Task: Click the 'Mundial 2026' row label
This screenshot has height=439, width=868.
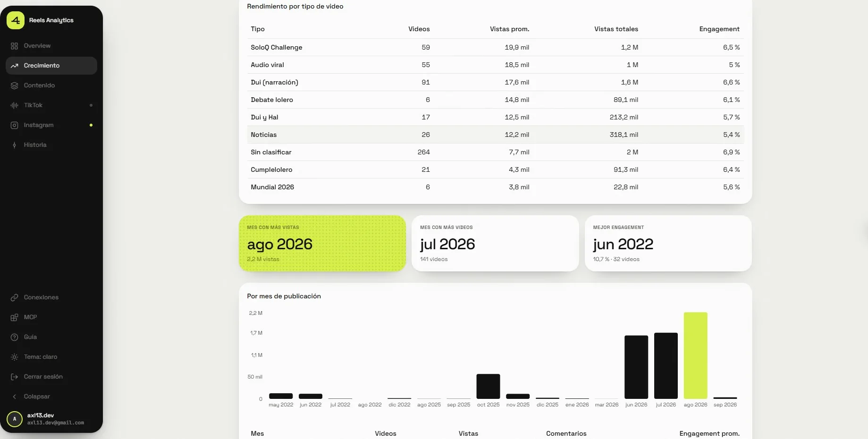Action: [x=272, y=187]
